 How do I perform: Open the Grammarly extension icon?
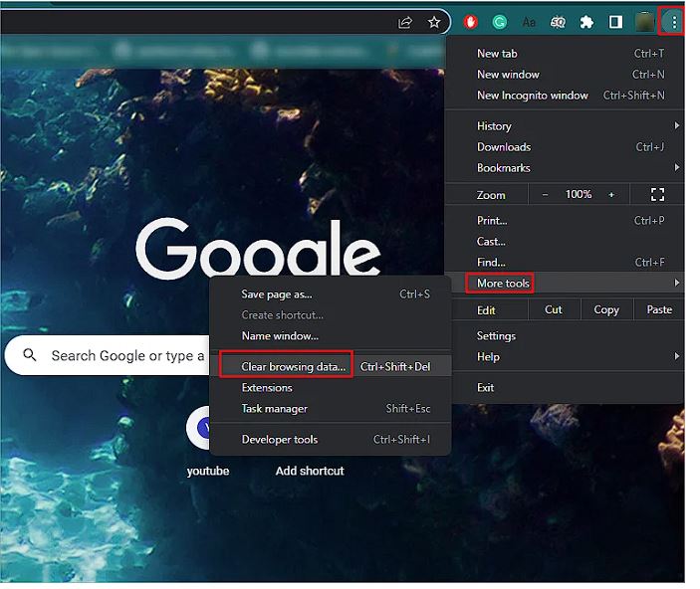(500, 22)
